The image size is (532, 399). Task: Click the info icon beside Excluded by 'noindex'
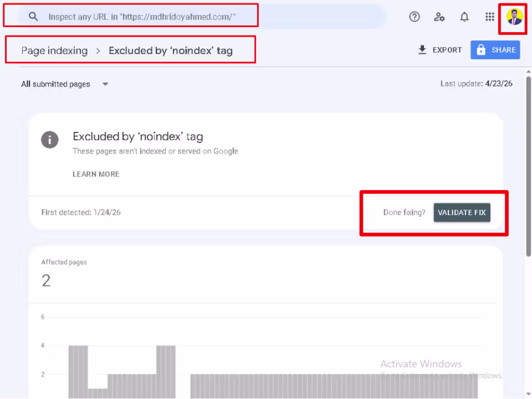pos(50,139)
